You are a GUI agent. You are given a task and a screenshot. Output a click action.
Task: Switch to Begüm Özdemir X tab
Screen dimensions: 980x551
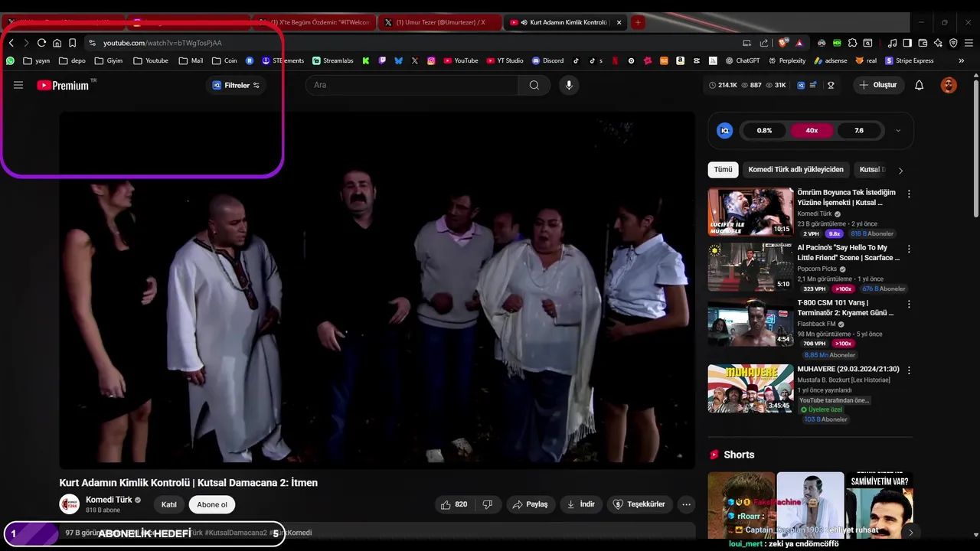(314, 22)
